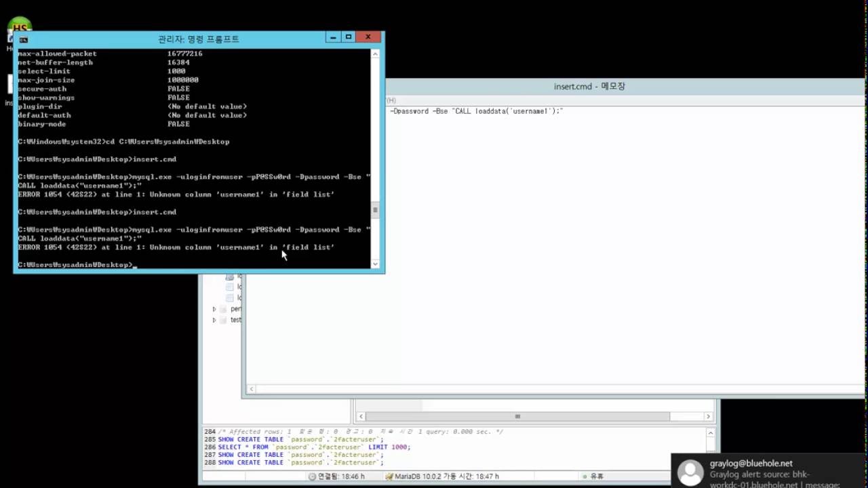Click log line 286 SELECT * FROM statement
The width and height of the screenshot is (868, 488).
[x=307, y=447]
